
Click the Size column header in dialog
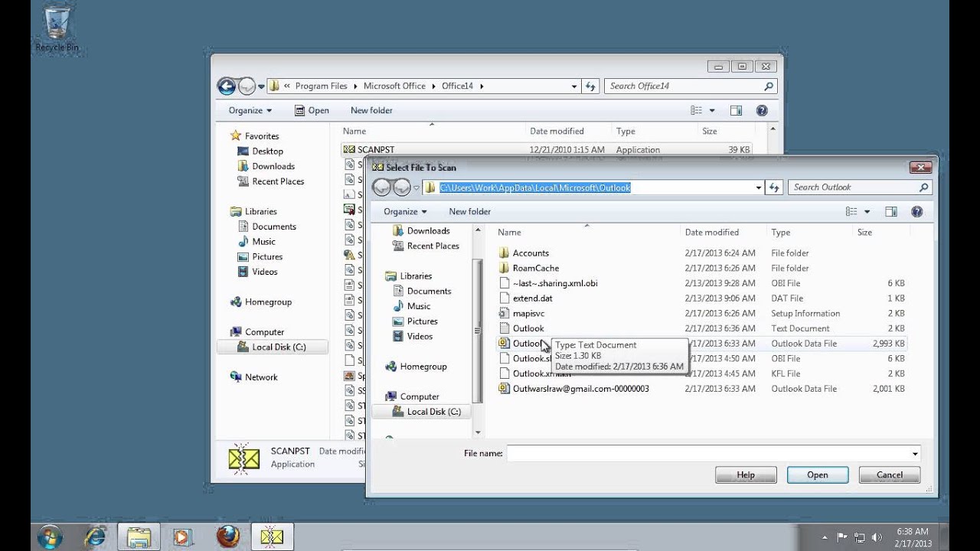(864, 232)
